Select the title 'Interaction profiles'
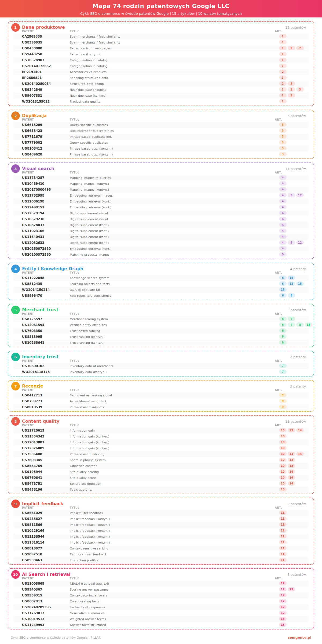The height and width of the screenshot is (644, 322). tap(84, 560)
